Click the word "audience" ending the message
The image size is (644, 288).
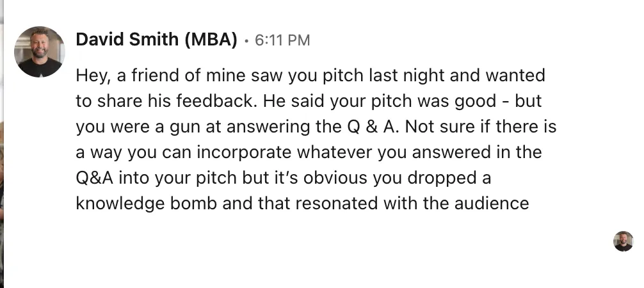(492, 204)
